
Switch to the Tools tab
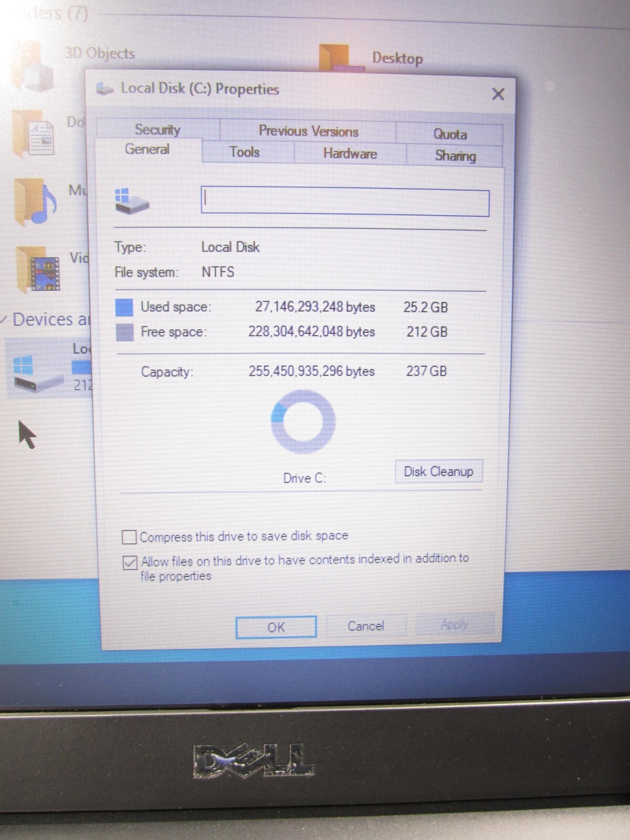(245, 152)
